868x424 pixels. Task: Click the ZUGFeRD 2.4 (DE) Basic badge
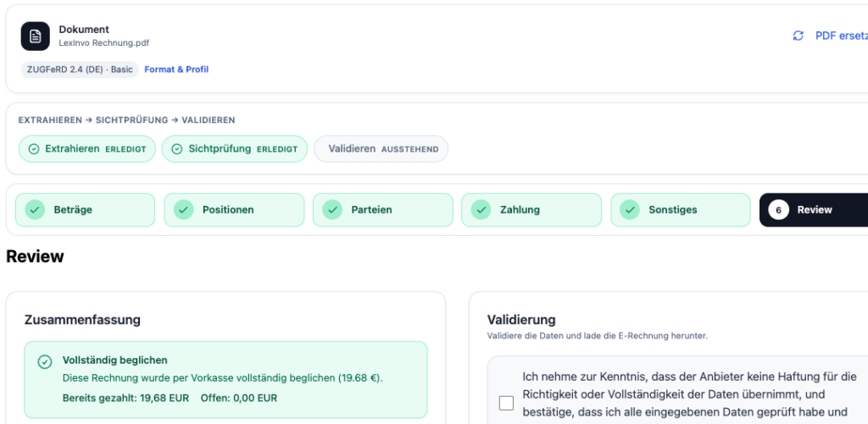79,70
